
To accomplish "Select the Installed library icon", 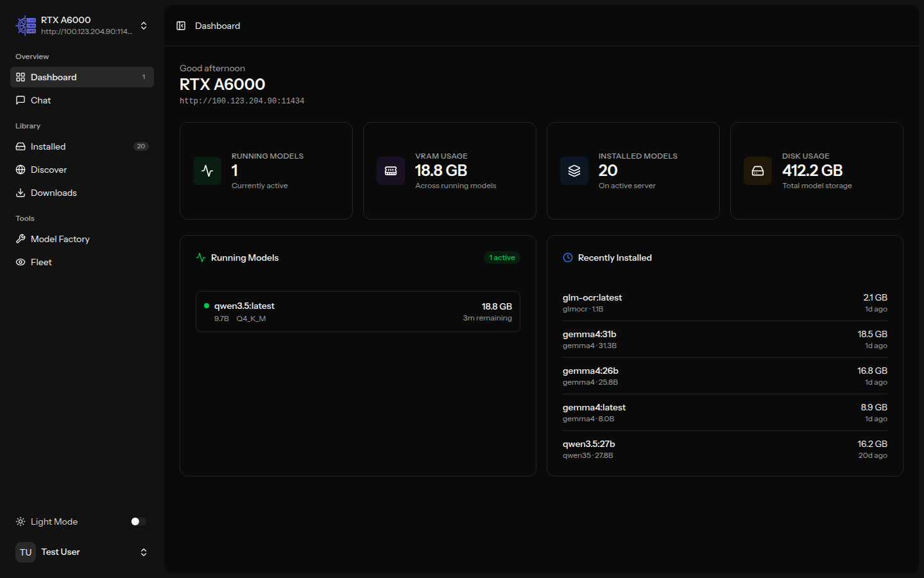I will coord(20,146).
